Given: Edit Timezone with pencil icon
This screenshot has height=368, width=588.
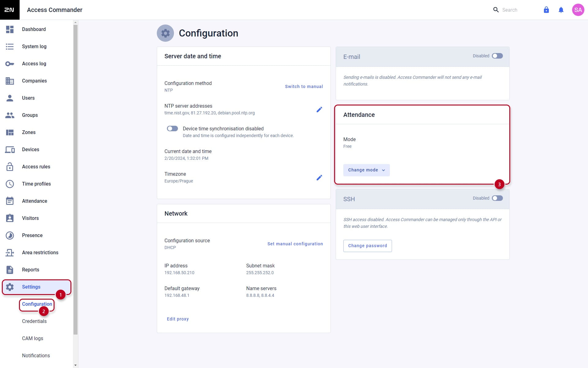Looking at the screenshot, I should (x=319, y=178).
